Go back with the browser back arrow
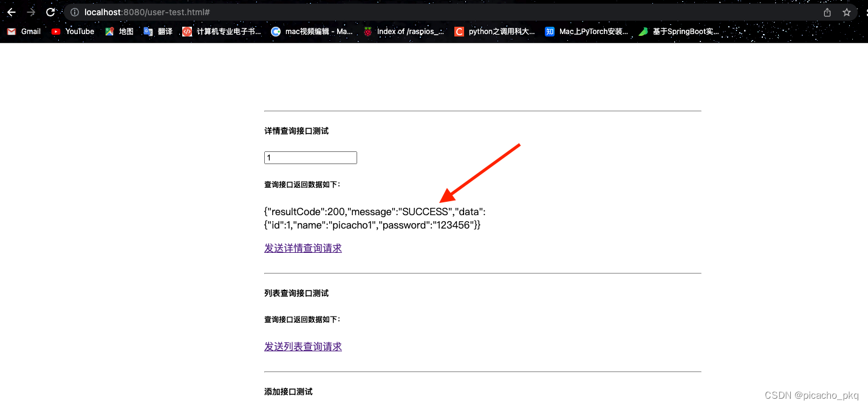The height and width of the screenshot is (406, 868). click(12, 12)
